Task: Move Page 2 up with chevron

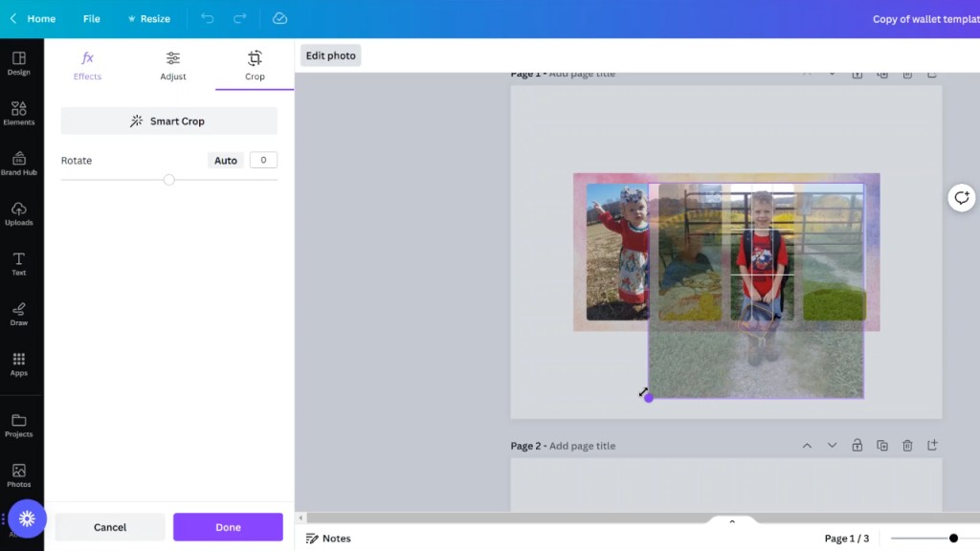Action: pyautogui.click(x=807, y=446)
